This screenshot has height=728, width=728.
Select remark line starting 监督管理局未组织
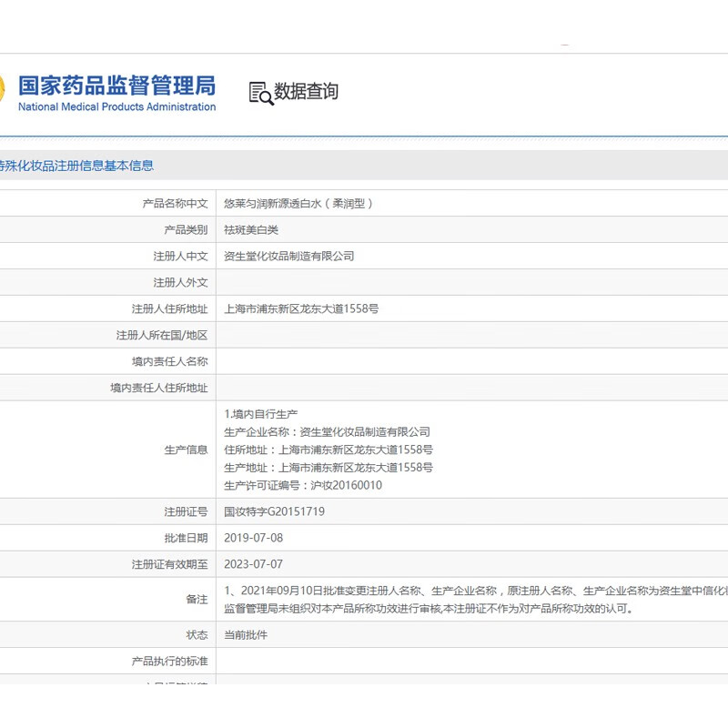coord(429,609)
